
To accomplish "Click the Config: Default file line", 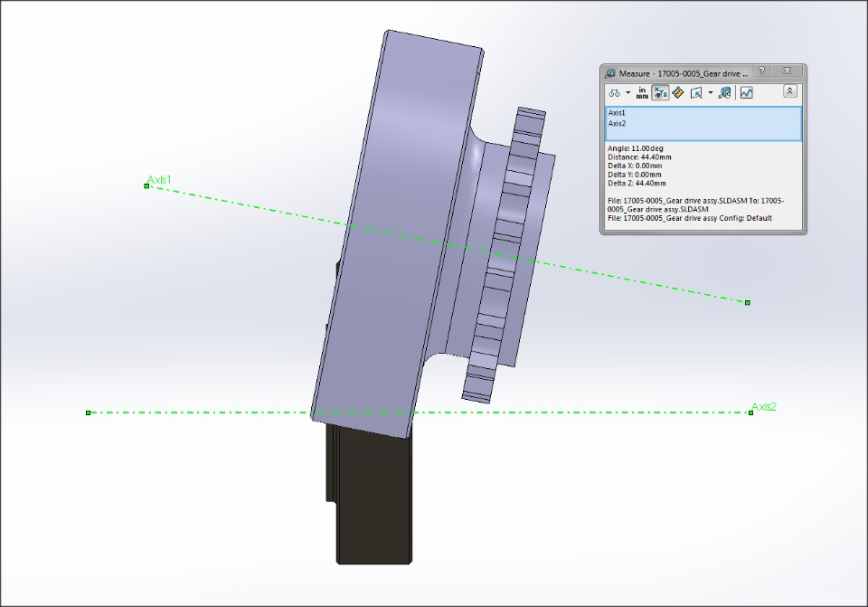I will point(689,218).
